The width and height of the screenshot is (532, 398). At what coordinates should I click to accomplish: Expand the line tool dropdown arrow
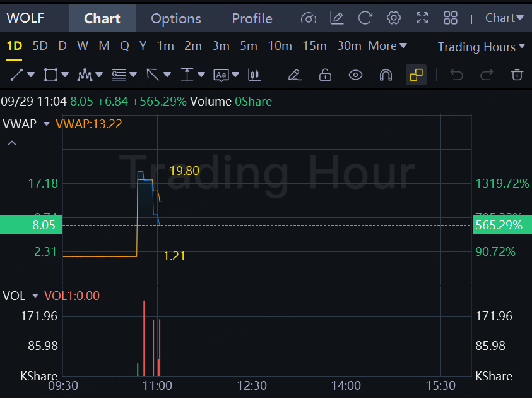click(x=31, y=75)
